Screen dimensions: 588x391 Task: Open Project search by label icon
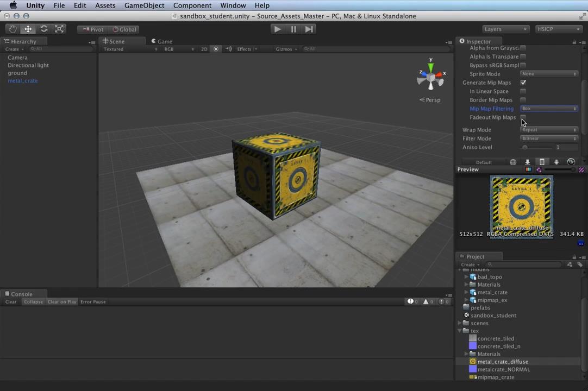point(580,264)
